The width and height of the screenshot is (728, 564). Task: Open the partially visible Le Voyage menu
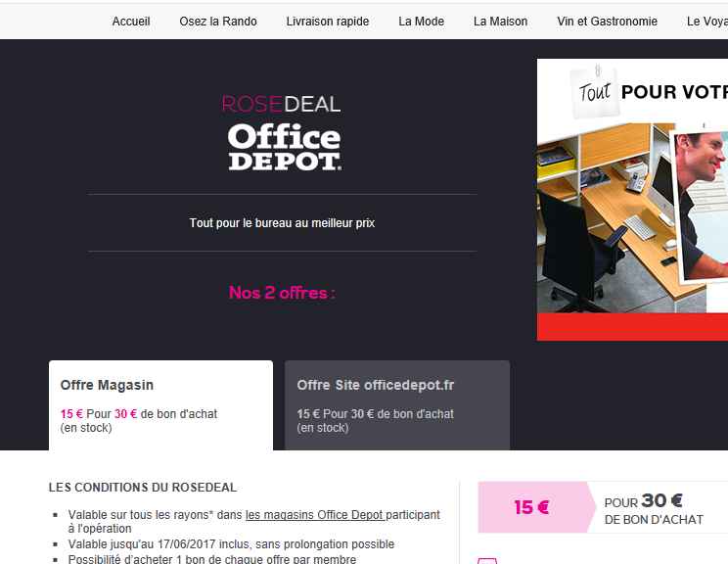[x=707, y=22]
